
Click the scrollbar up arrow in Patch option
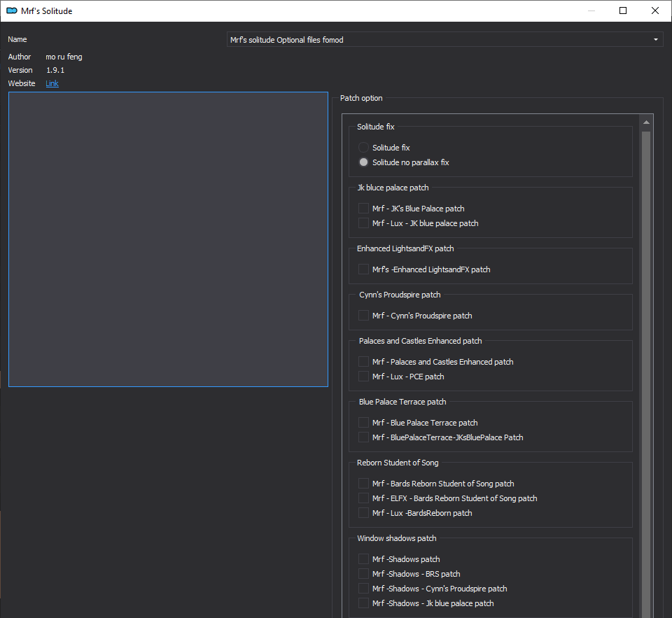646,122
